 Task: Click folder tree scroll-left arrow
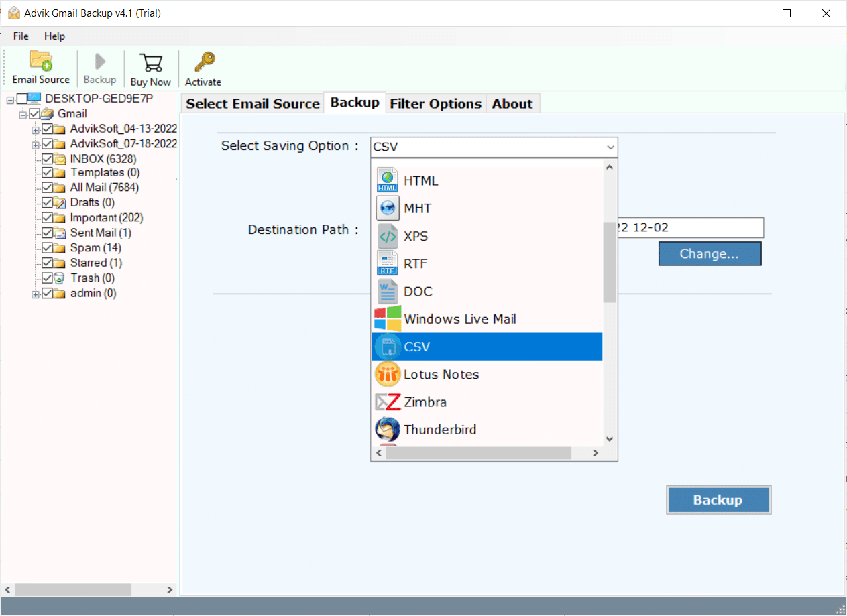9,590
